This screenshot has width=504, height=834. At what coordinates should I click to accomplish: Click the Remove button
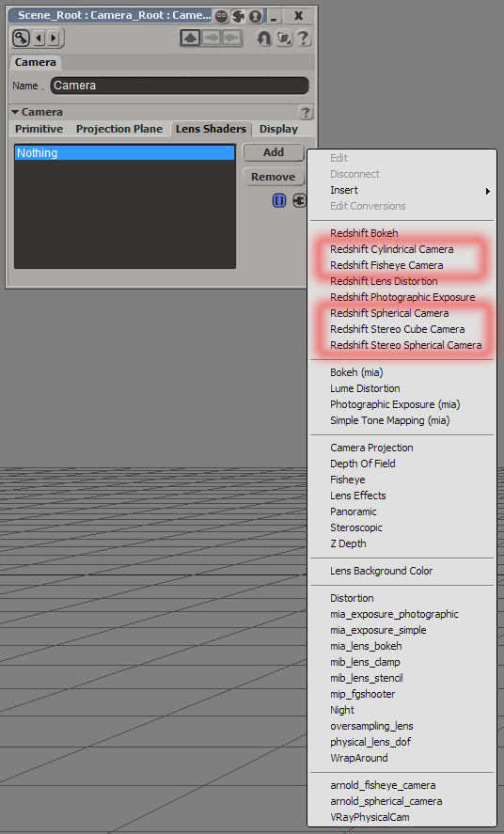pos(274,177)
